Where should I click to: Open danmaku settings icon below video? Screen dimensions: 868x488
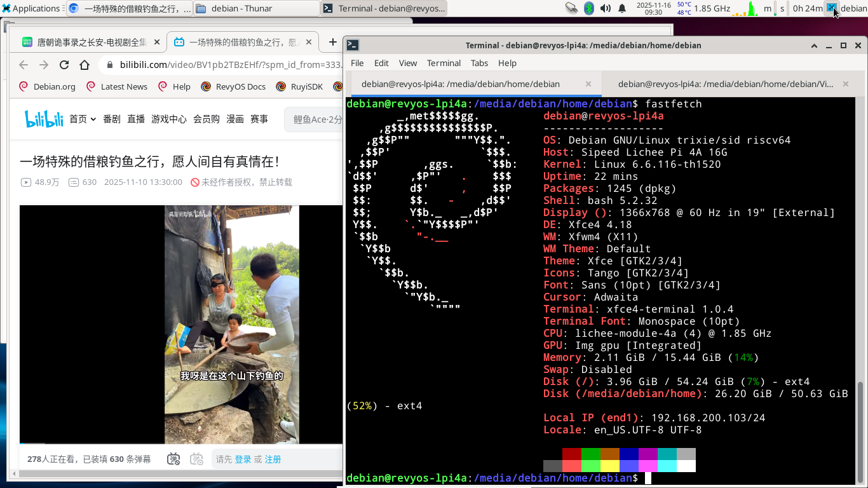point(197,459)
